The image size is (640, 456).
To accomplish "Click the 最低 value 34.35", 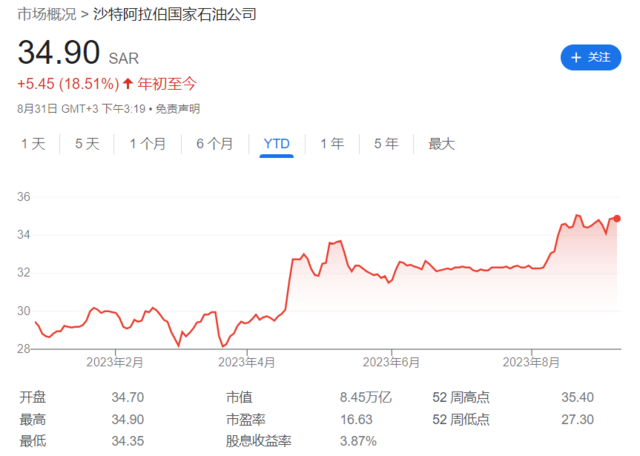I will 128,441.
